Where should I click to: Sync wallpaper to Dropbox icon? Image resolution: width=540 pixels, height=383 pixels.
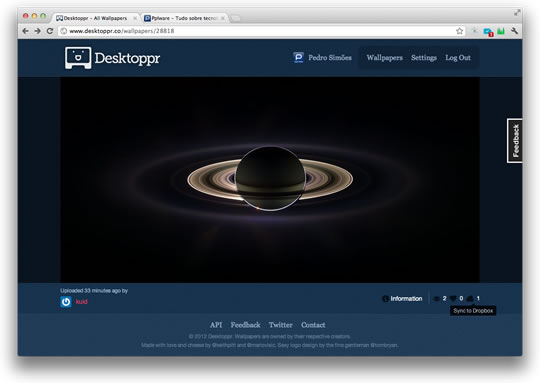pyautogui.click(x=470, y=299)
